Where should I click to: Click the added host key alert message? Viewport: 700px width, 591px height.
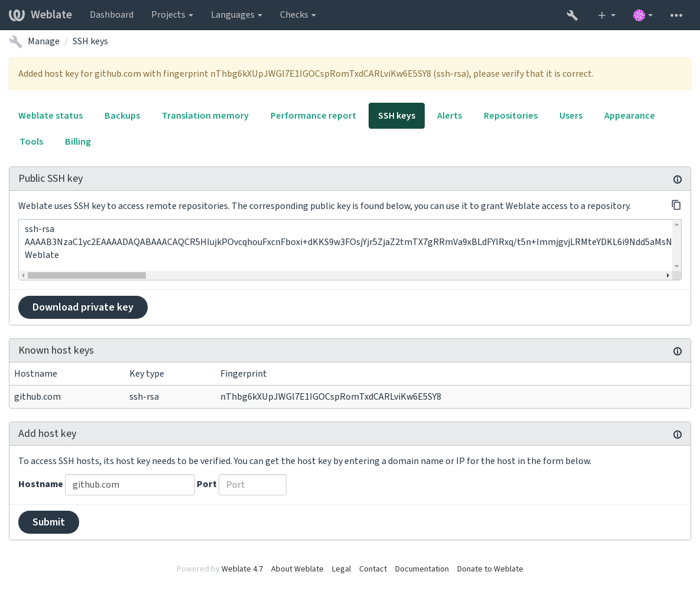[350, 74]
